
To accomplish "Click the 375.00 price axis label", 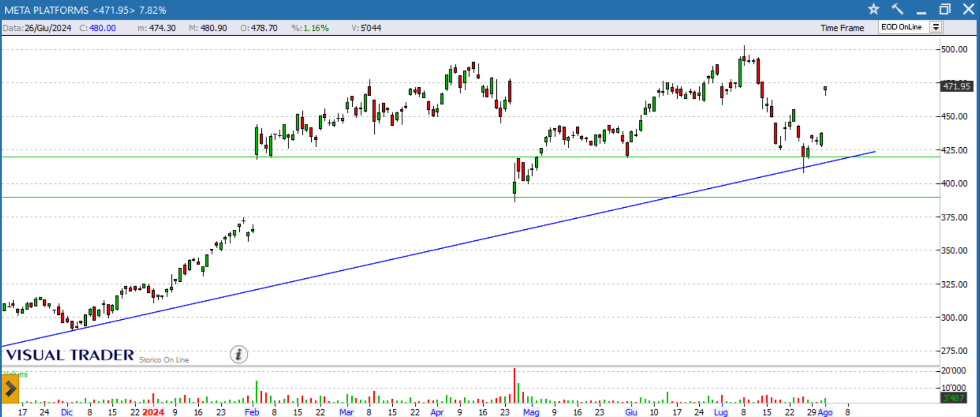I will pyautogui.click(x=954, y=217).
